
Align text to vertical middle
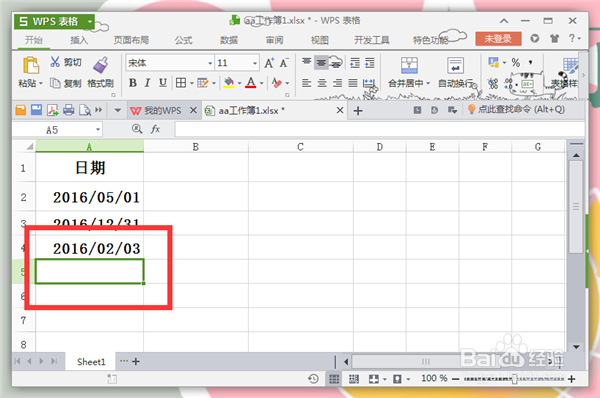[321, 63]
